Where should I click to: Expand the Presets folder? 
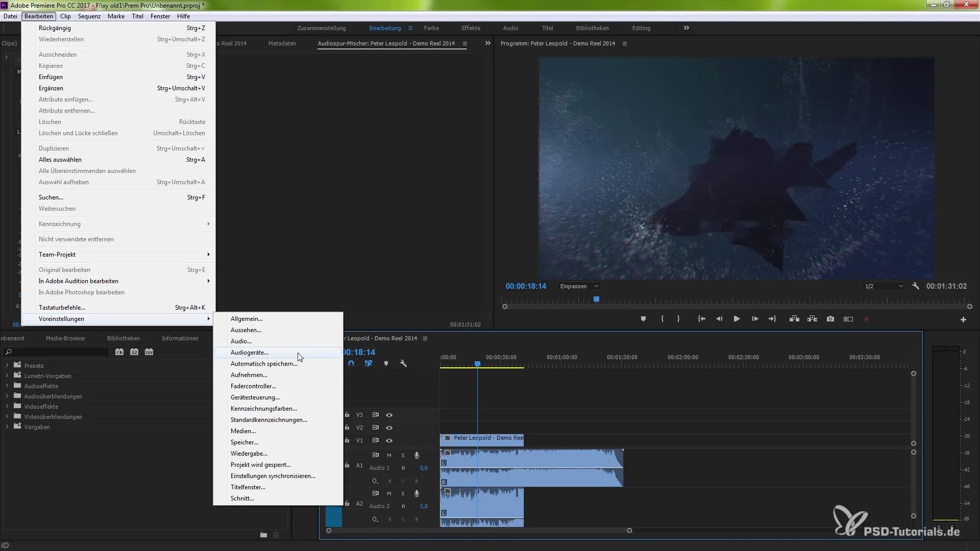coord(7,365)
